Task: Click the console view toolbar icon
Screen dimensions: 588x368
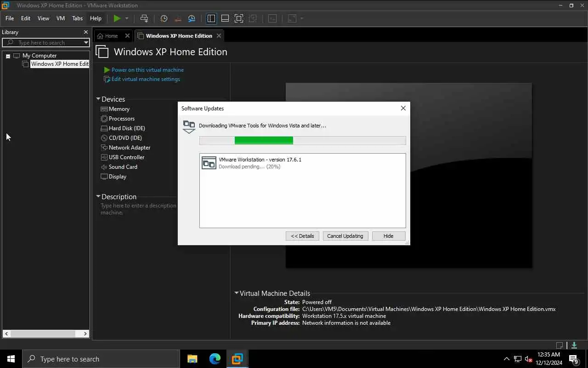Action: [272, 18]
